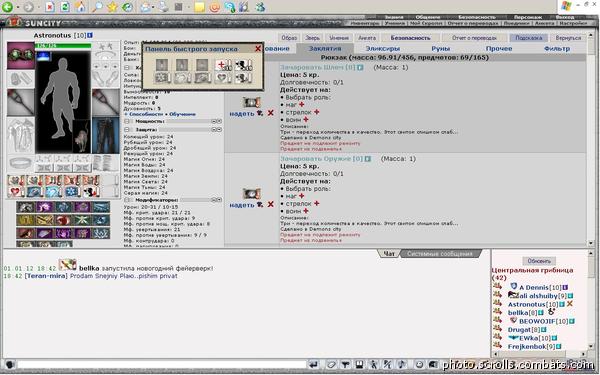Click the yellow favorites star icon

(x=112, y=7)
